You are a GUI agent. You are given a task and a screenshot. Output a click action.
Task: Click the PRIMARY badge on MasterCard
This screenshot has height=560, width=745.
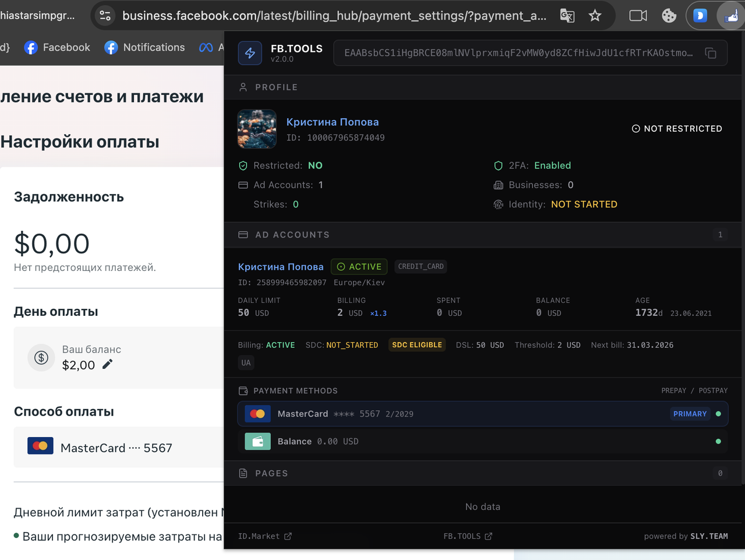(690, 414)
